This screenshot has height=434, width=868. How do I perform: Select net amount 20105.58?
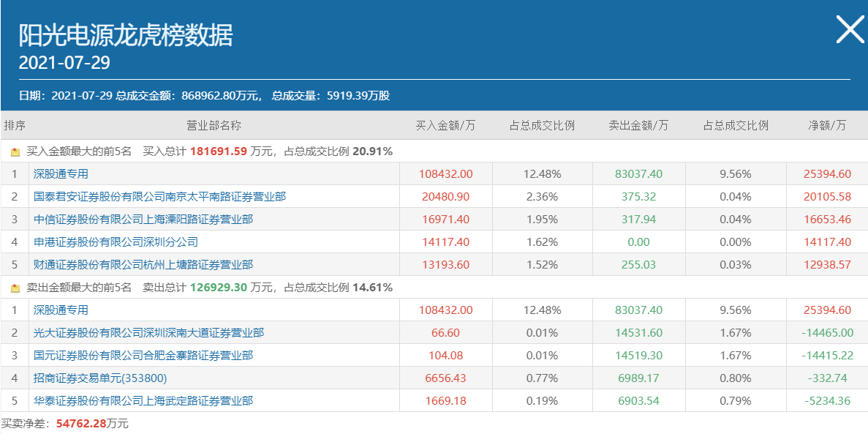pos(827,197)
